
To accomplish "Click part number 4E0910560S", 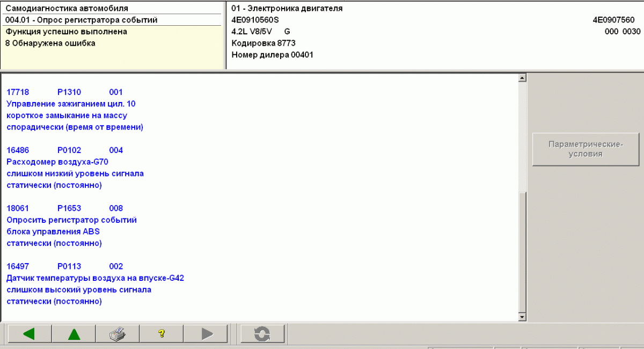I will (255, 20).
